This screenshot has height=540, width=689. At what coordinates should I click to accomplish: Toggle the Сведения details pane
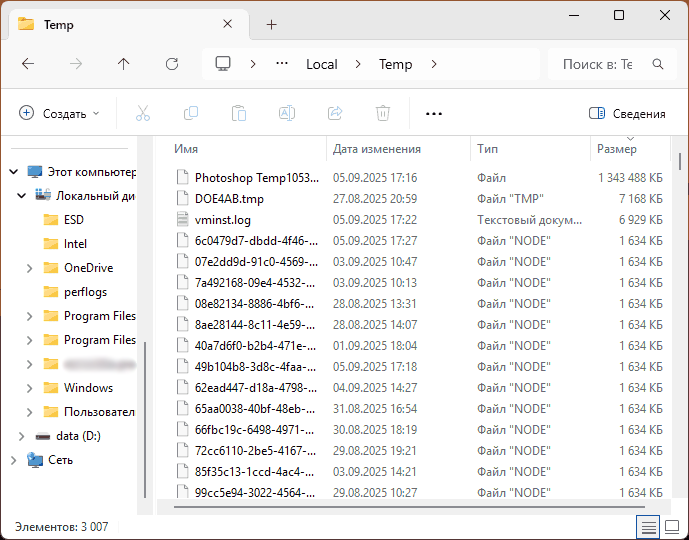pos(627,114)
